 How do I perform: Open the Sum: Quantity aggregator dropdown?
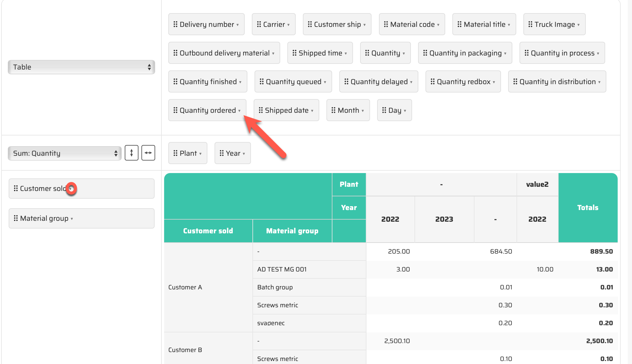pyautogui.click(x=65, y=153)
